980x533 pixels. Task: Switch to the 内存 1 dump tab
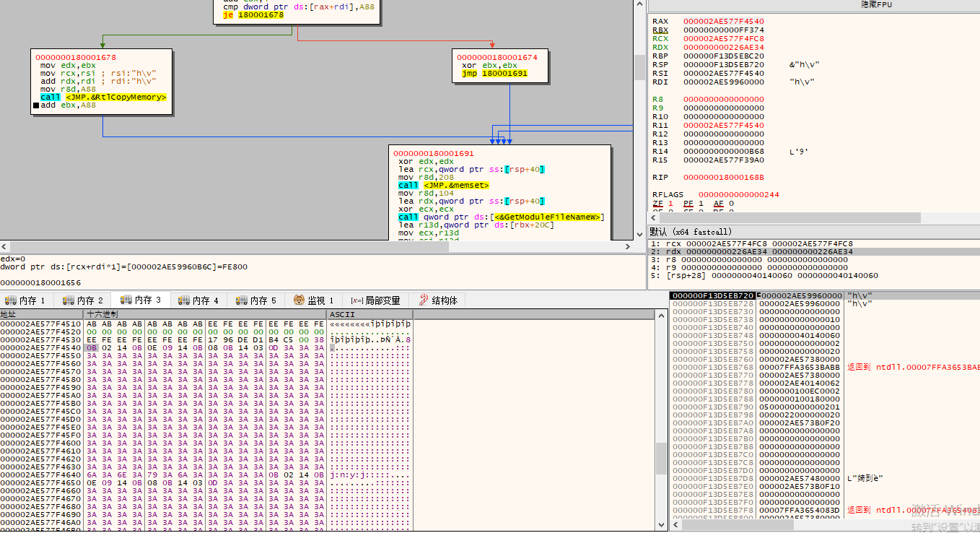25,300
